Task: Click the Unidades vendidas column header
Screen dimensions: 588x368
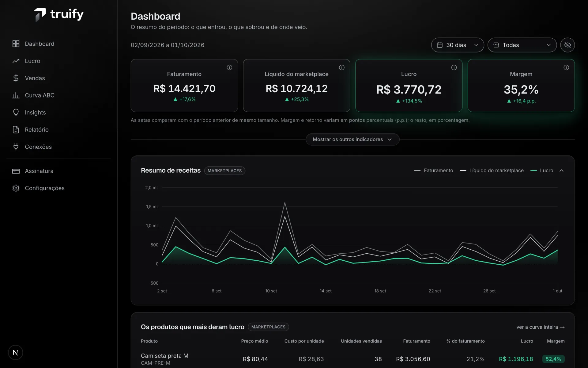Action: (361, 341)
